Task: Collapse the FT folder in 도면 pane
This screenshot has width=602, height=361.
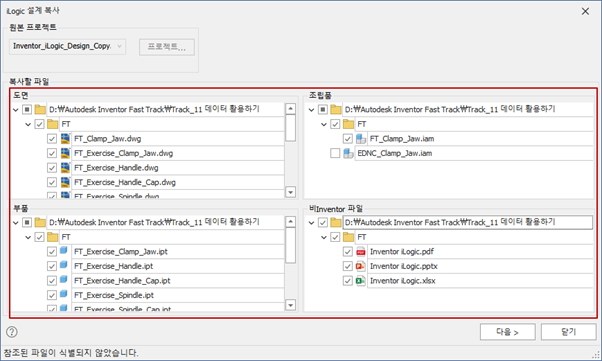Action: pyautogui.click(x=28, y=124)
